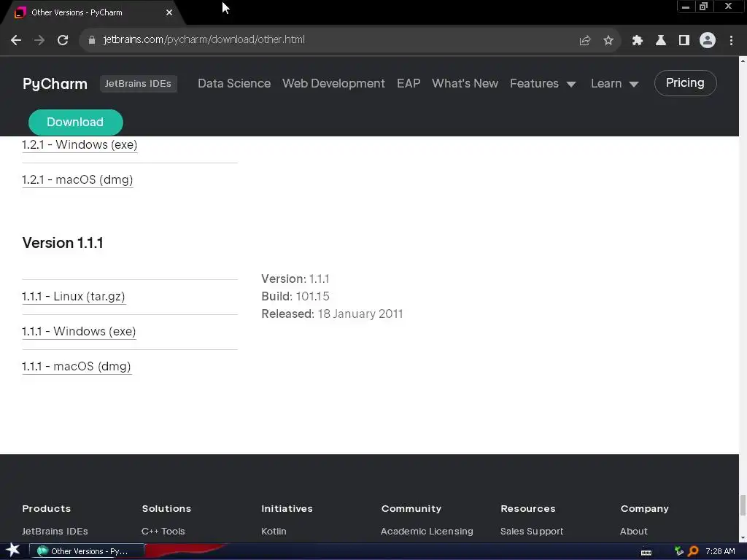Open the Chrome profile avatar

click(x=708, y=41)
